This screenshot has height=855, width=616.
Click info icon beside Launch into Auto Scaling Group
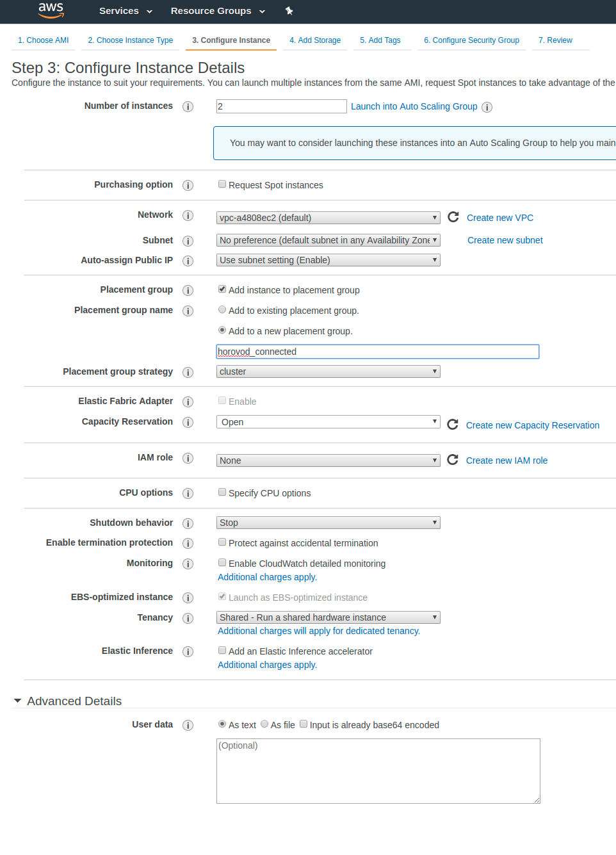[x=487, y=107]
